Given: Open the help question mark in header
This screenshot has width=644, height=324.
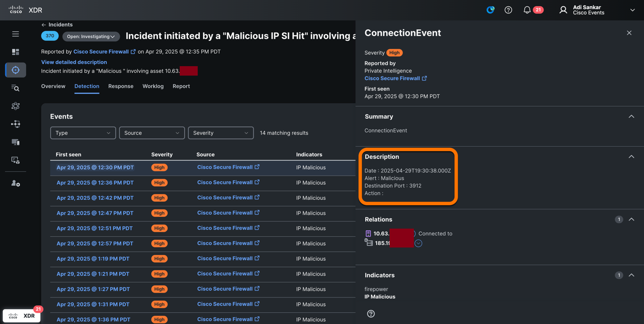Looking at the screenshot, I should pos(508,10).
